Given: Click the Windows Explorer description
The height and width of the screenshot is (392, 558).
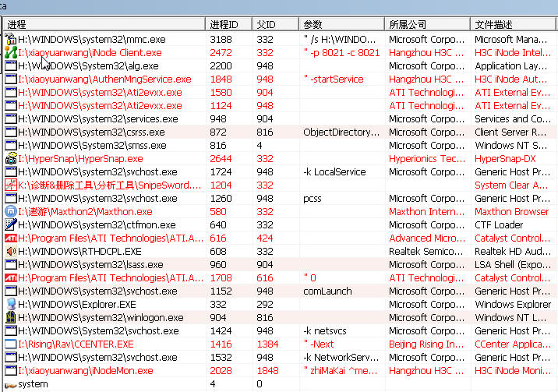Looking at the screenshot, I should pos(513,305).
